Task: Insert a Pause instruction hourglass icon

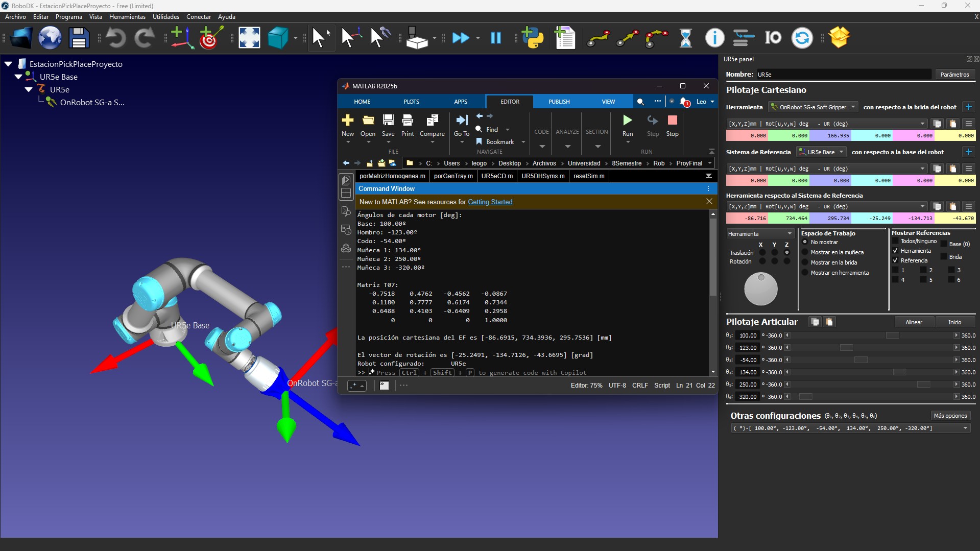Action: [685, 38]
